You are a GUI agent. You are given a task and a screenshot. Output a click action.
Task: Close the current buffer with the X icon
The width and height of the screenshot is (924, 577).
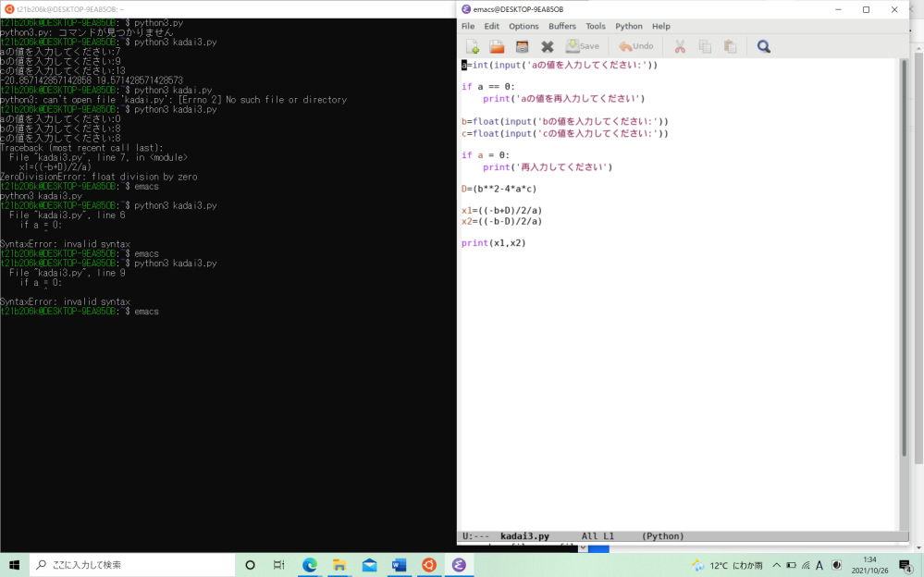click(x=548, y=46)
